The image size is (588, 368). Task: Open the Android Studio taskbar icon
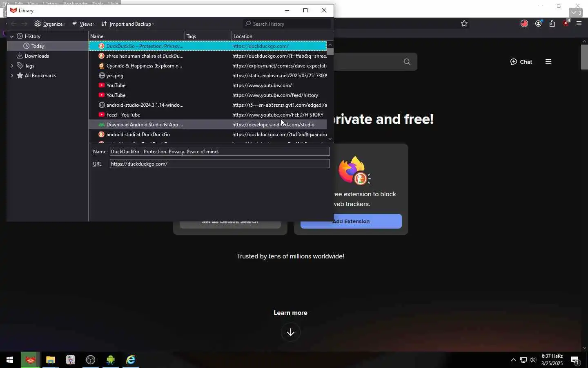(x=111, y=360)
